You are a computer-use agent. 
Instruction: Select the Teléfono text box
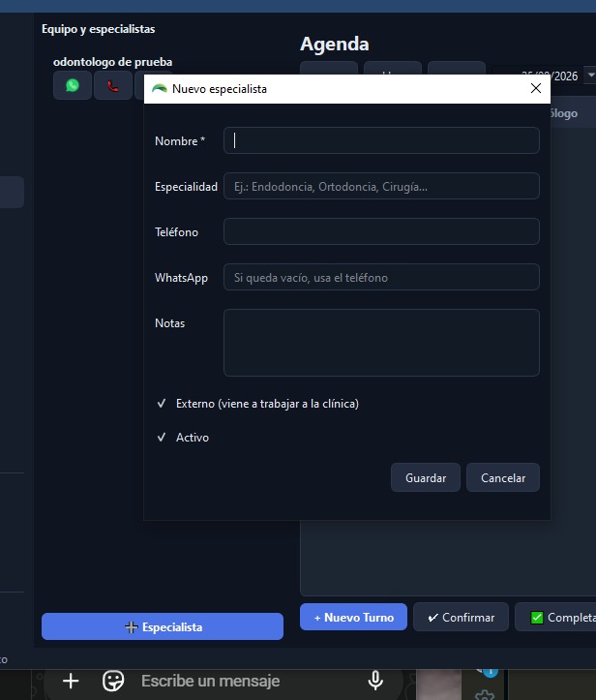point(381,231)
